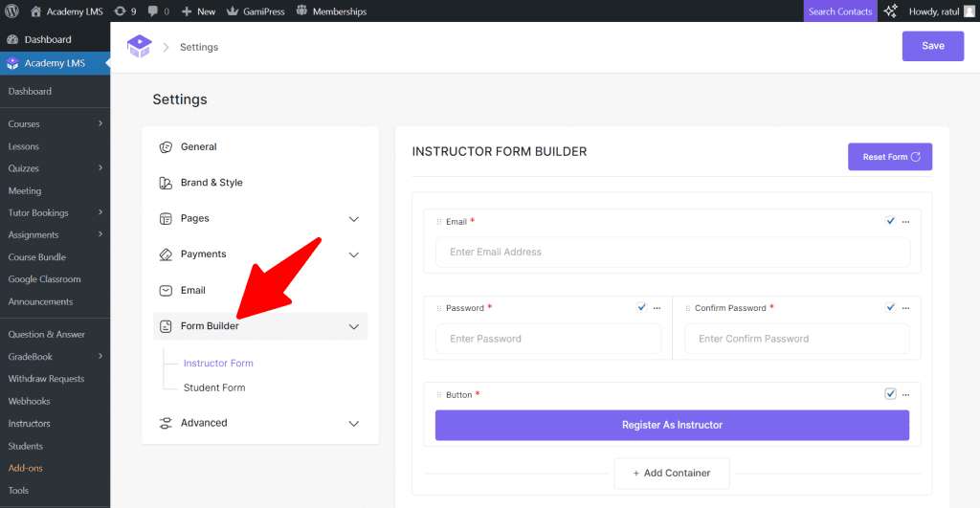Click the Pages settings icon
Image resolution: width=980 pixels, height=508 pixels.
(166, 219)
